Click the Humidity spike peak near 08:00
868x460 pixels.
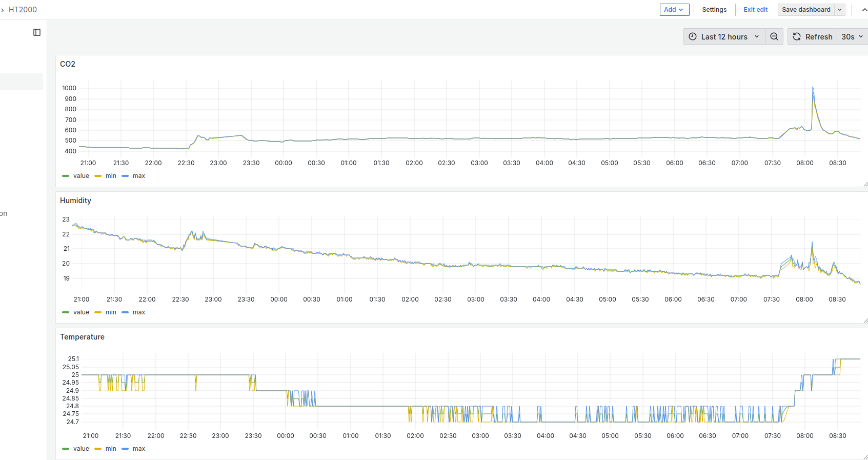coord(812,243)
